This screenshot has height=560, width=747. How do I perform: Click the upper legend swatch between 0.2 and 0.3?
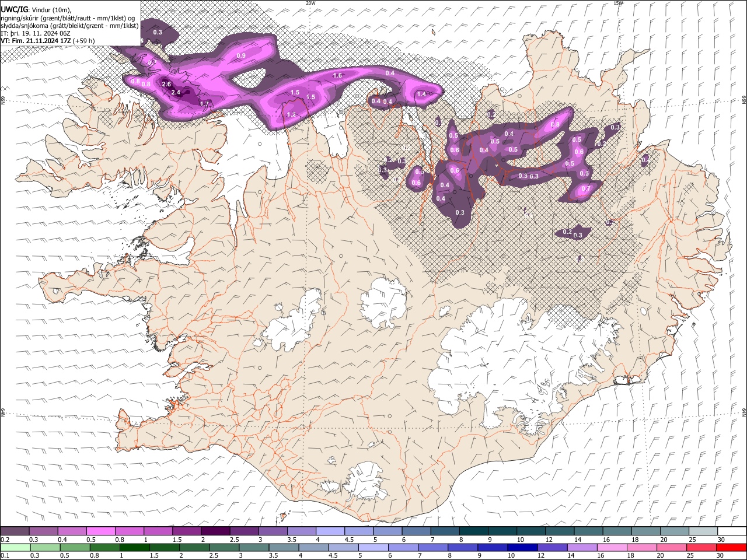(15, 531)
